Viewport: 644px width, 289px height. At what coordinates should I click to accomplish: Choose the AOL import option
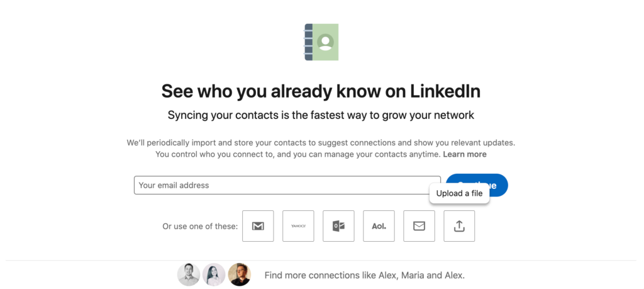379,226
